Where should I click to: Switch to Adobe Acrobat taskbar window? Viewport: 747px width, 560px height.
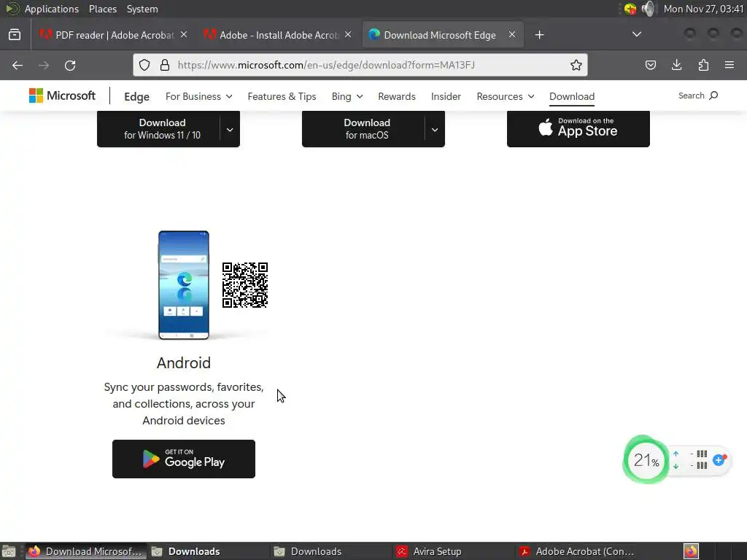(x=576, y=551)
